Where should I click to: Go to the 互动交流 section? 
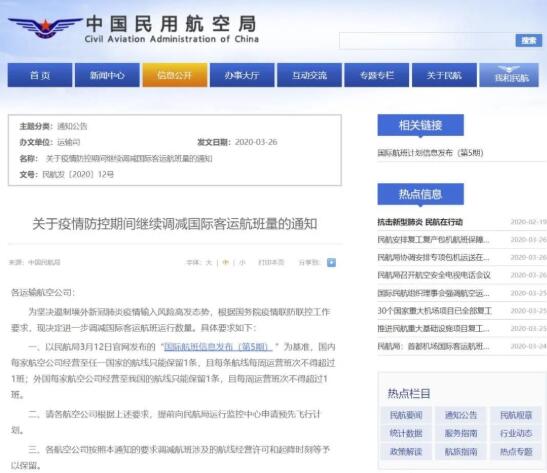309,75
